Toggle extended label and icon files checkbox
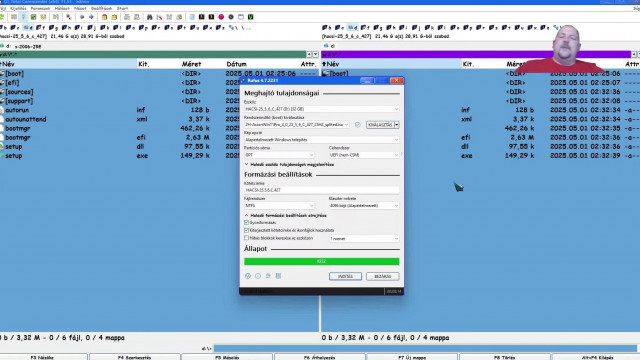The width and height of the screenshot is (640, 360). pos(247,231)
